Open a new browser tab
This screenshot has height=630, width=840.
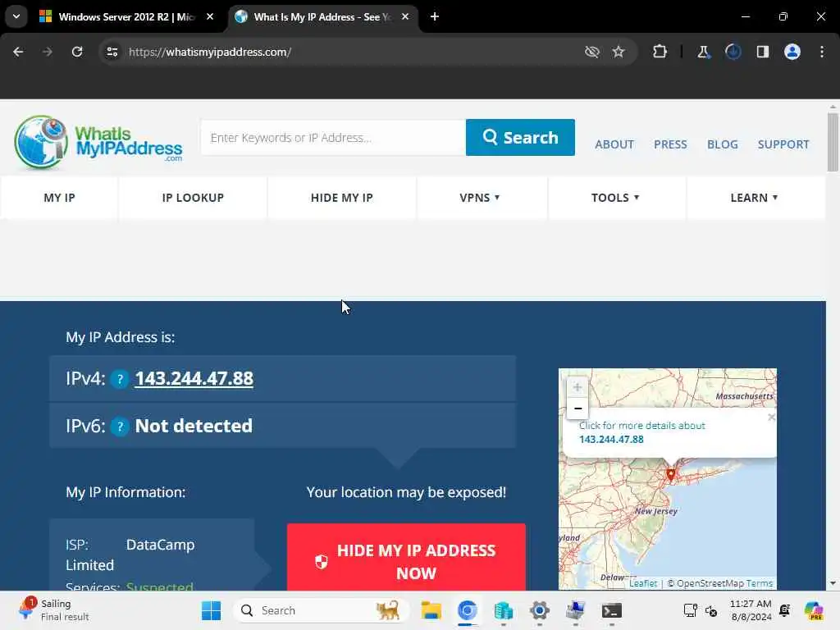(x=435, y=16)
